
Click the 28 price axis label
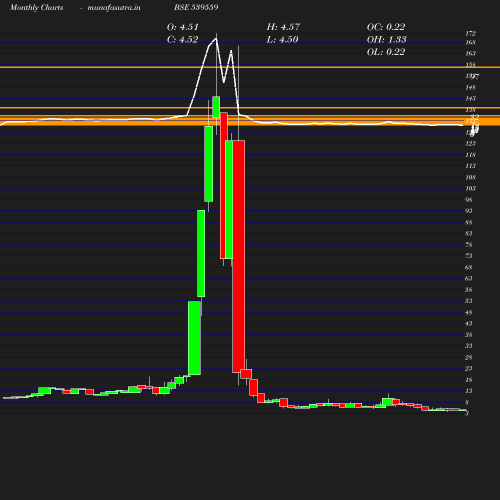469,357
